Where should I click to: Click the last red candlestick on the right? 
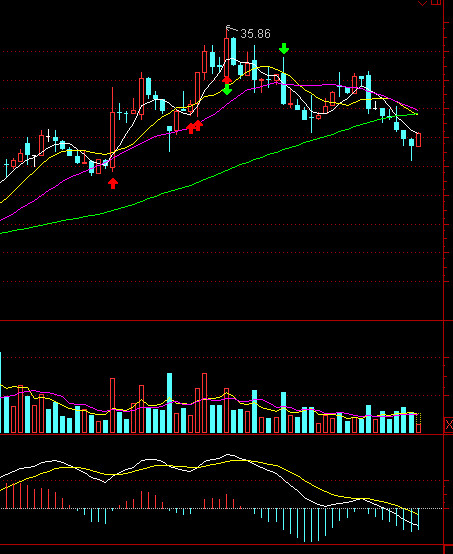click(418, 140)
